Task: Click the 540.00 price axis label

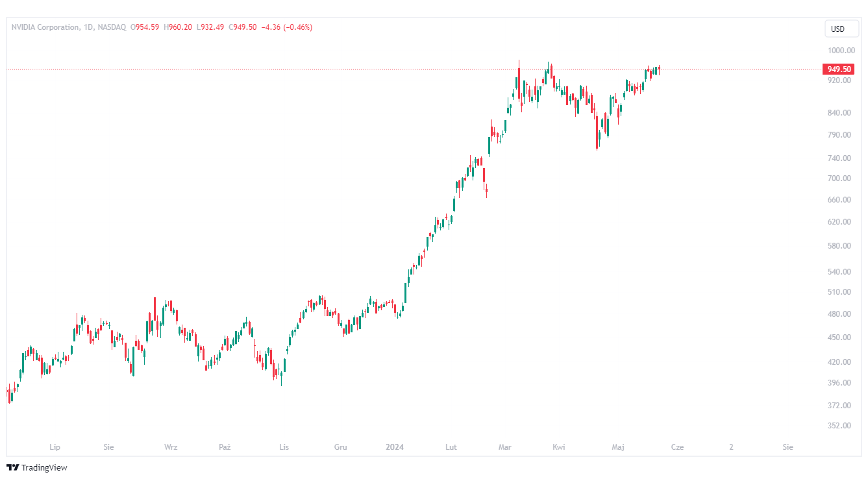Action: pyautogui.click(x=840, y=272)
